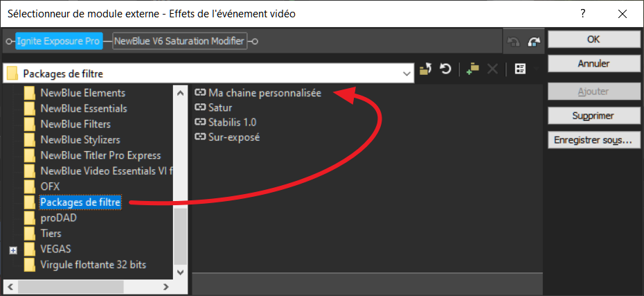Viewport: 644px width, 296px height.
Task: Select NewBlue Video Essentials VI folder
Action: point(107,171)
